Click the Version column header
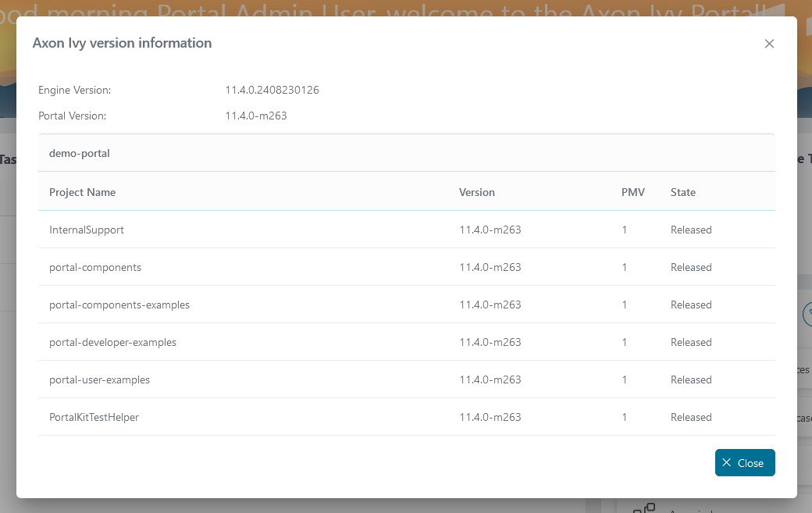 click(x=476, y=192)
